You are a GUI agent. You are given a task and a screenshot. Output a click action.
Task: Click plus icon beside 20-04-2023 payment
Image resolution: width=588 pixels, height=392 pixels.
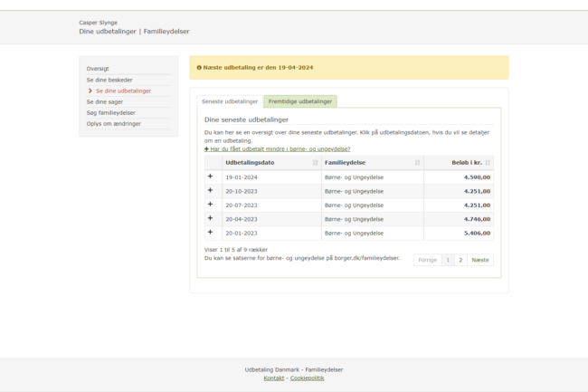click(210, 218)
